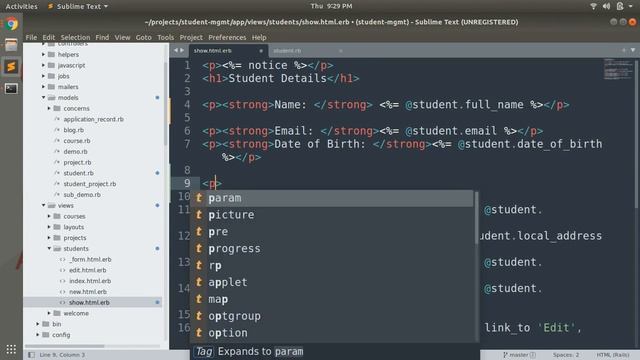Viewport: 640px width, 360px height.
Task: Choose optgroup autocomplete suggestion
Action: point(332,316)
